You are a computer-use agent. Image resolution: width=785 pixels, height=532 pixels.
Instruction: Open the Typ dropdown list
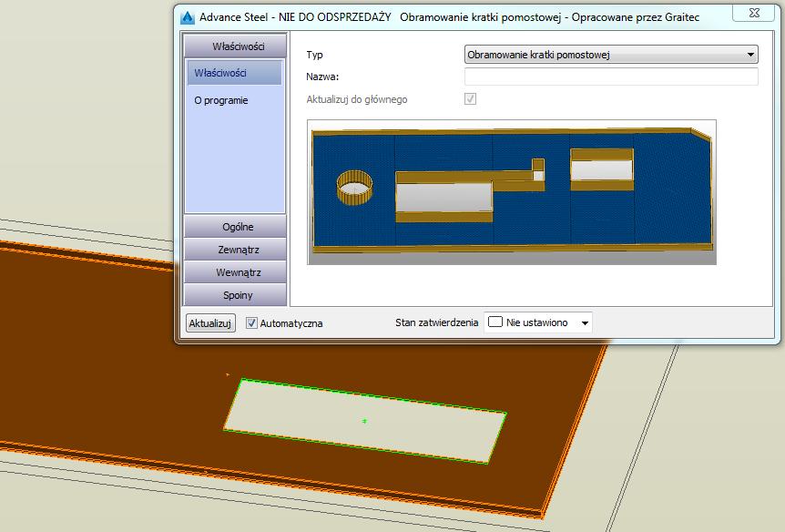point(611,54)
